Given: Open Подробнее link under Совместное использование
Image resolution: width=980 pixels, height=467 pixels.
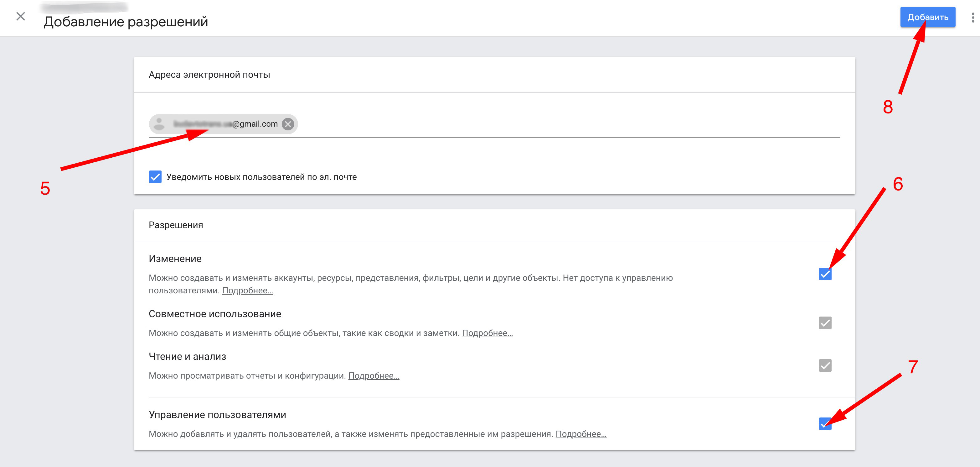Looking at the screenshot, I should coord(487,333).
